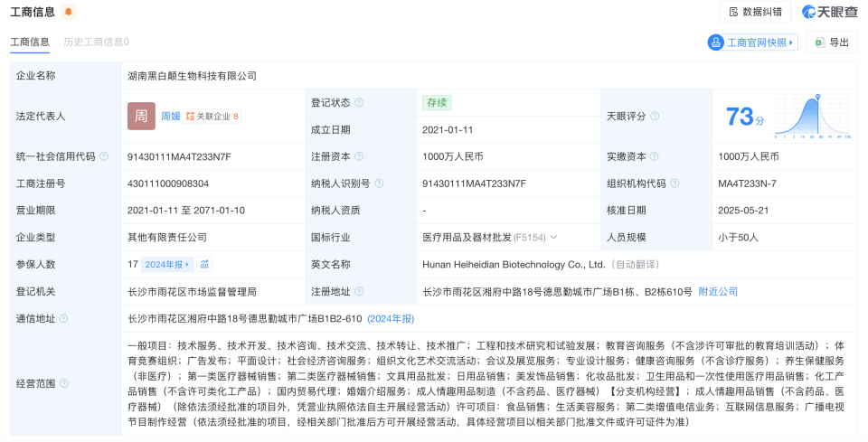Image resolution: width=868 pixels, height=442 pixels.
Task: Click the 天眼查 logo
Action: 830,12
